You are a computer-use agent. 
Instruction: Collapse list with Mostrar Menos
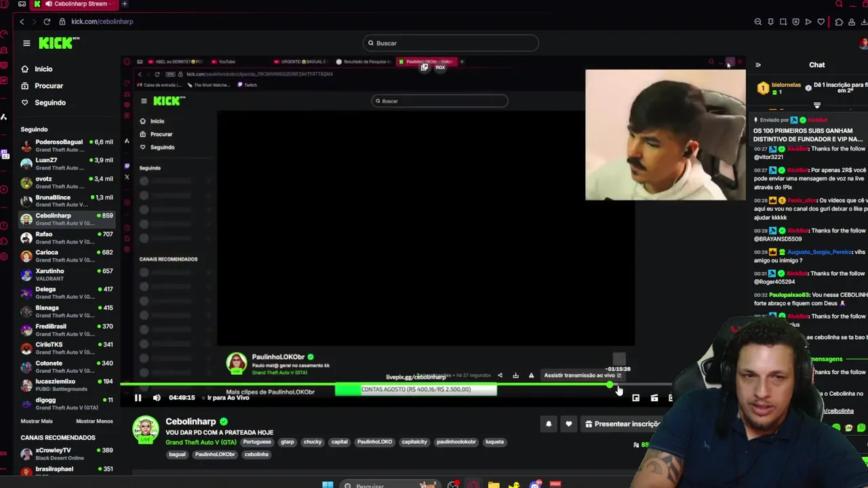94,422
